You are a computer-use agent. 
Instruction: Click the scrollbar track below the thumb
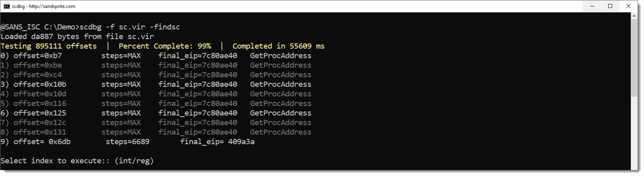click(x=634, y=133)
